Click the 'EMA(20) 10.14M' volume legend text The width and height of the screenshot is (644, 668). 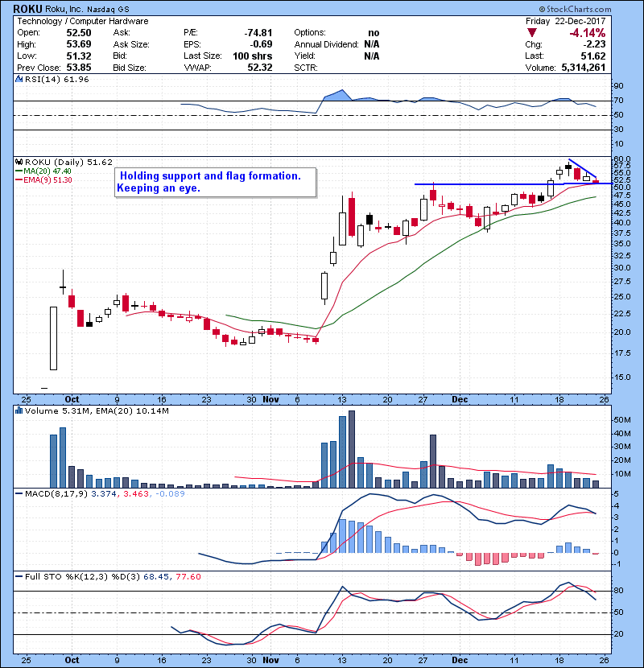(x=132, y=411)
